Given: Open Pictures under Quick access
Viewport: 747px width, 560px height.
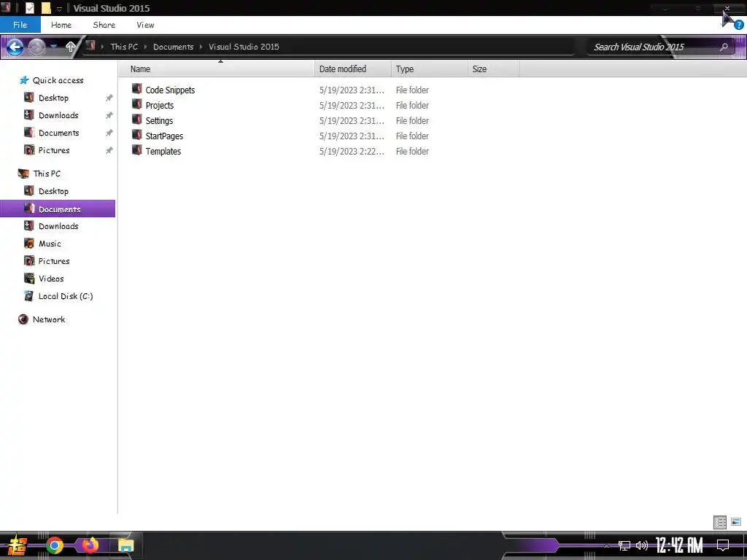Looking at the screenshot, I should coord(54,150).
